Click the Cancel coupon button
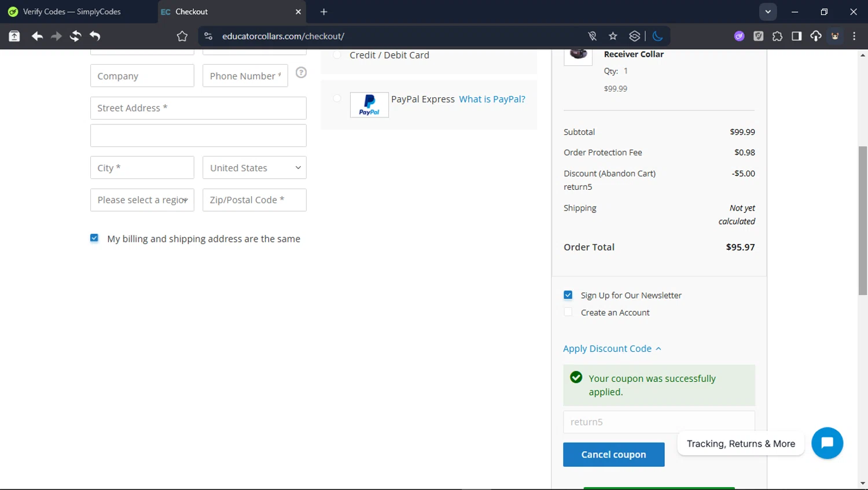 [x=613, y=455]
